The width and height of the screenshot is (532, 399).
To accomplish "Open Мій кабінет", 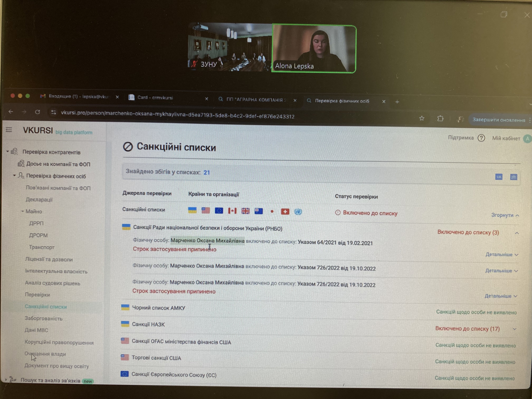I will [x=506, y=138].
